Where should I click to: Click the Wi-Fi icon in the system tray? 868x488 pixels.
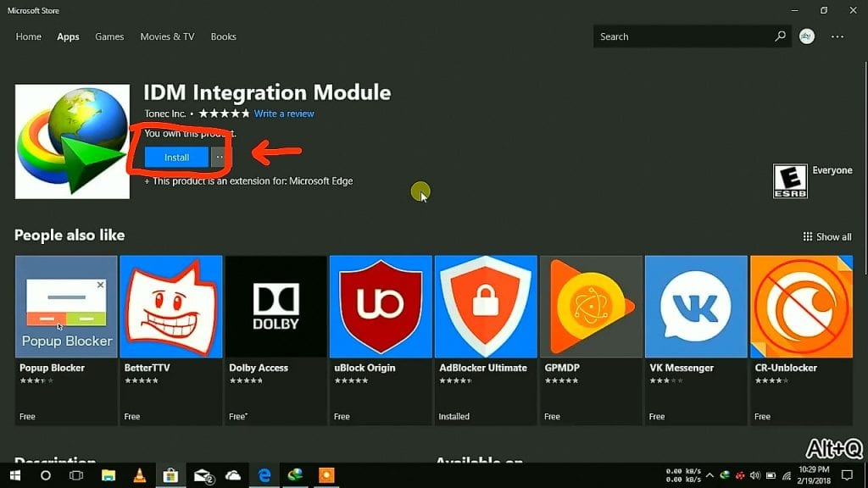pyautogui.click(x=785, y=477)
